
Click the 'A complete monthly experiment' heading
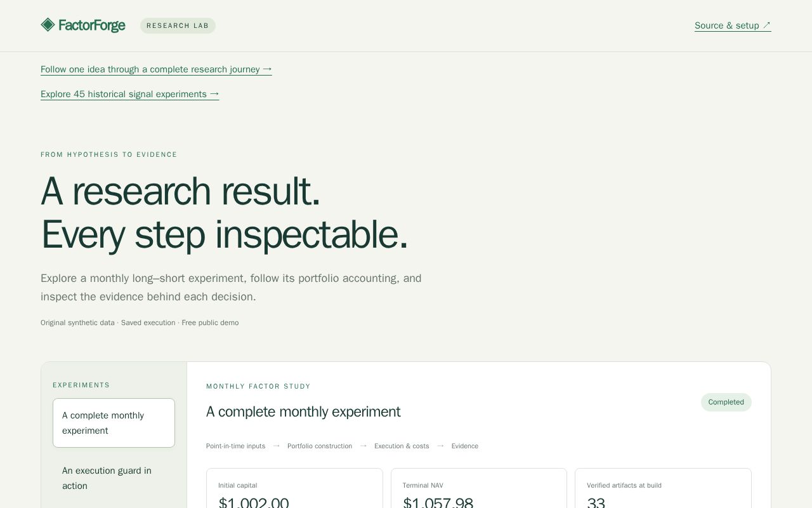[303, 411]
